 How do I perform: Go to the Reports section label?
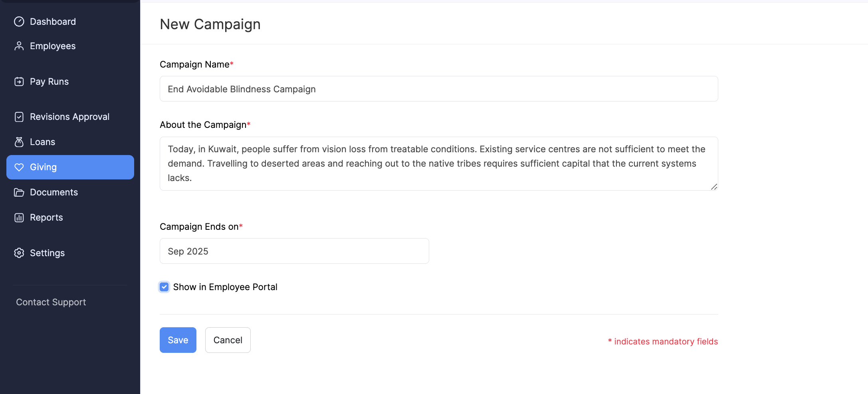tap(46, 217)
